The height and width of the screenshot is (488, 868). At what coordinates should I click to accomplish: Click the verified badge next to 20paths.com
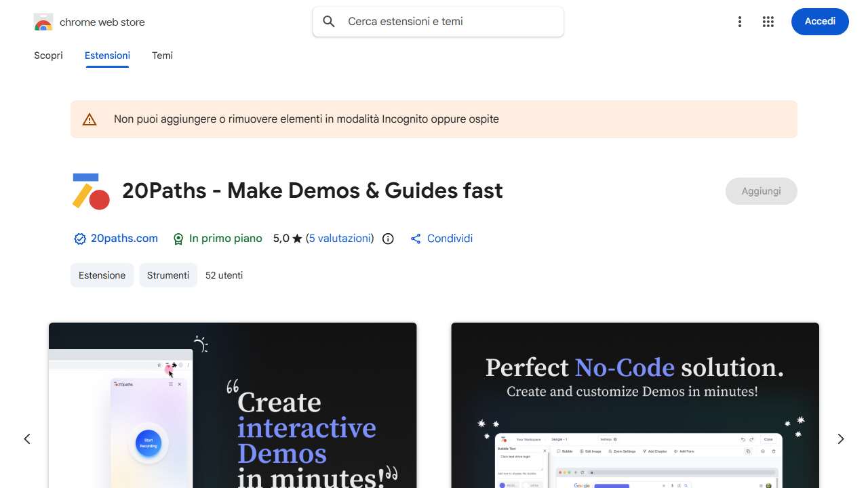[80, 239]
